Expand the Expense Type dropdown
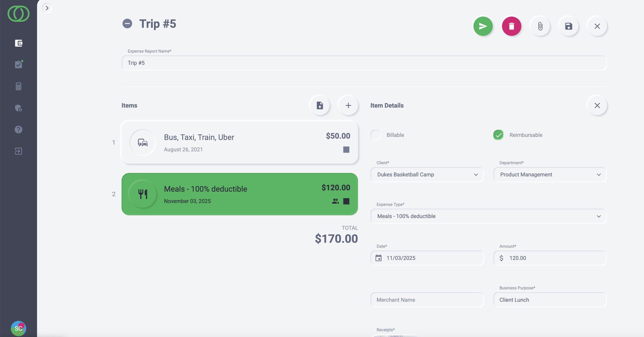 click(488, 216)
